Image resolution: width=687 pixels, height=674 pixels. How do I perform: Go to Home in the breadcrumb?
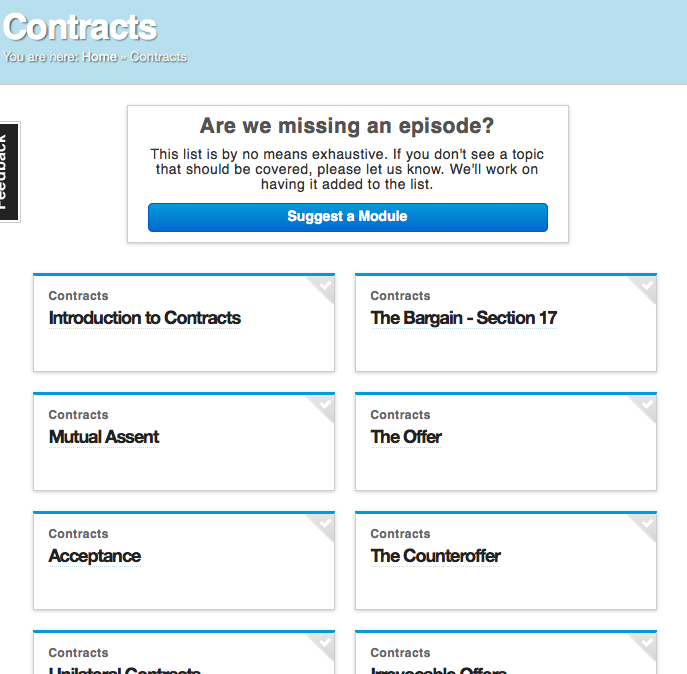99,57
